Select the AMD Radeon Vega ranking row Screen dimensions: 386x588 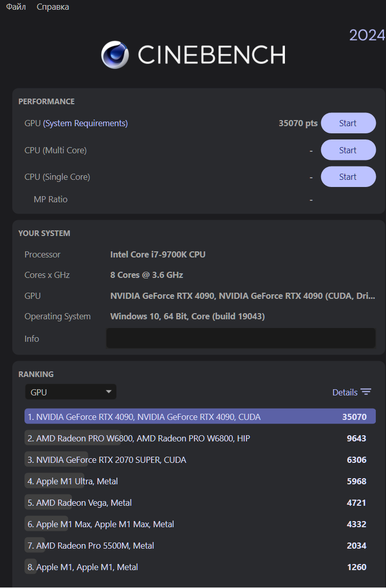(200, 502)
